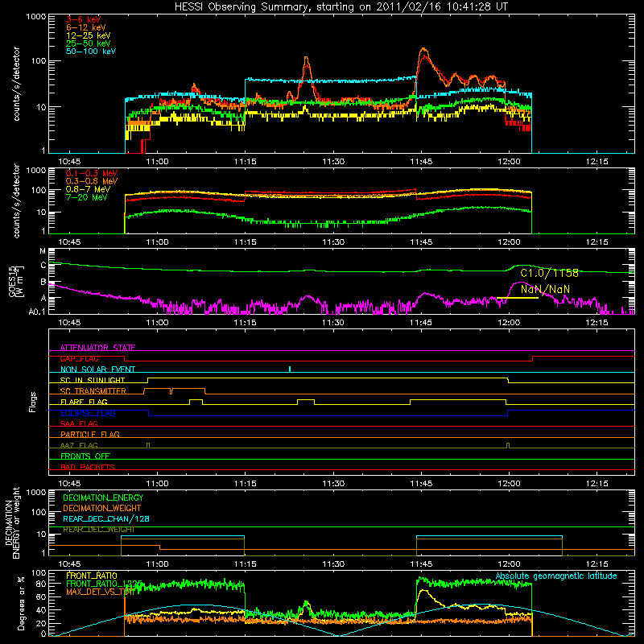
Task: Click the magenta GOES peak after 12:00
Action: pos(521,283)
